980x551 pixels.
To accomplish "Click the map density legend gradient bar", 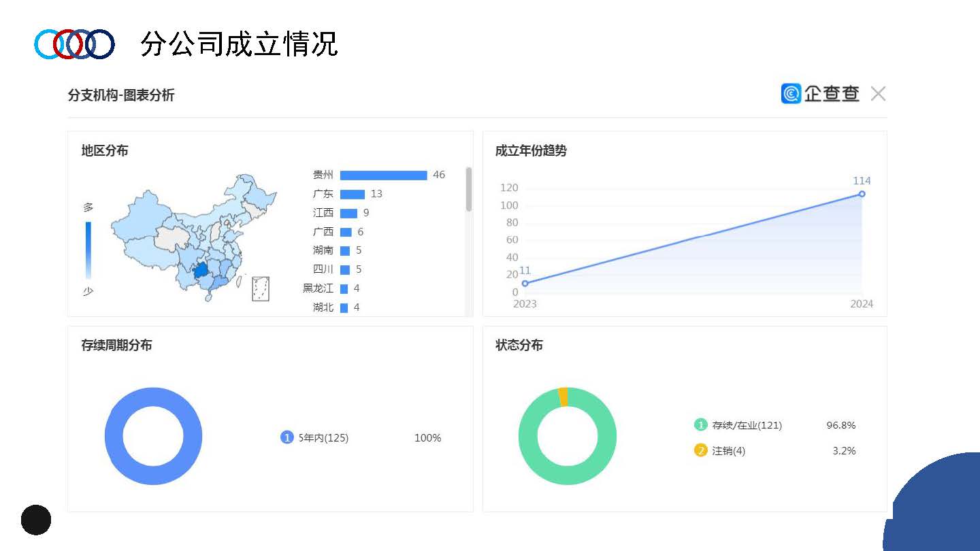I will click(88, 250).
